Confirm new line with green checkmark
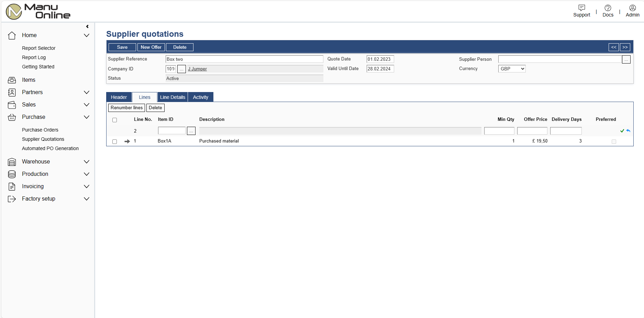Image resolution: width=644 pixels, height=318 pixels. tap(622, 131)
